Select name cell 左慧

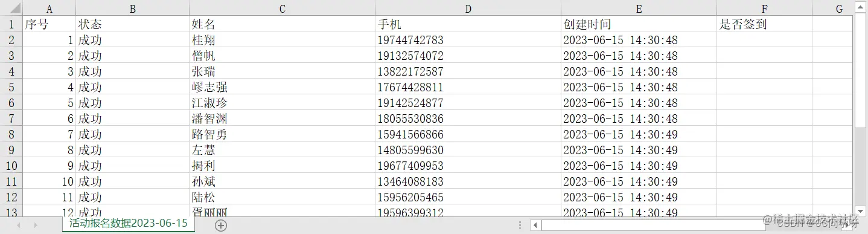(282, 150)
